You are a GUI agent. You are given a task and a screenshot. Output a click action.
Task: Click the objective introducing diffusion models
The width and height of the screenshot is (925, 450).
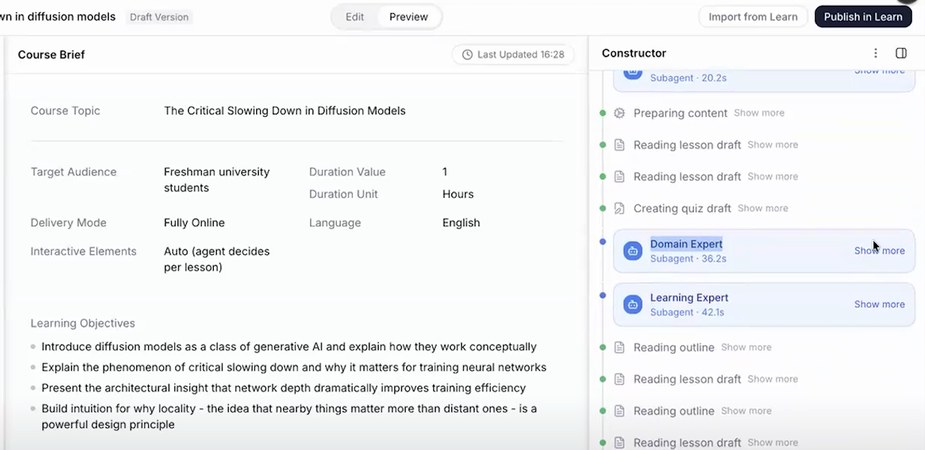tap(288, 347)
